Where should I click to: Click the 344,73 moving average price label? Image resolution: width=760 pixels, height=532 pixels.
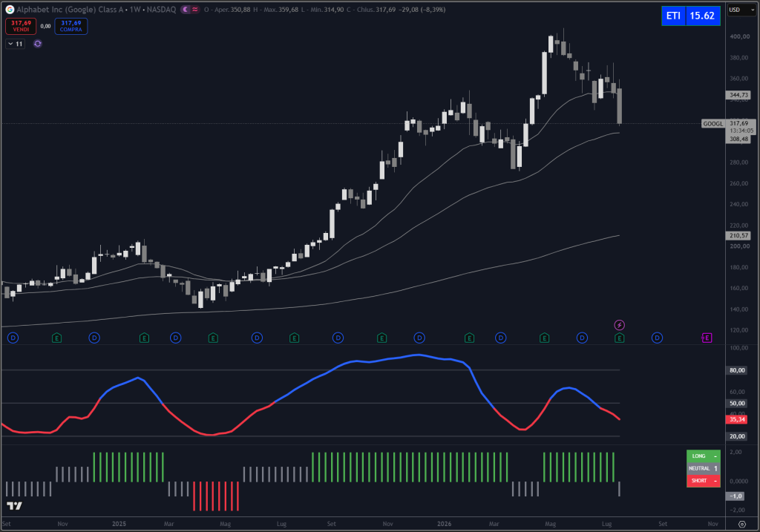click(x=738, y=95)
